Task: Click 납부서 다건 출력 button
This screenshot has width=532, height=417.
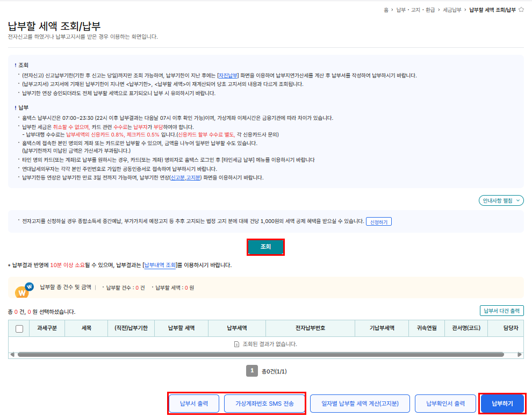Action: coord(501,311)
